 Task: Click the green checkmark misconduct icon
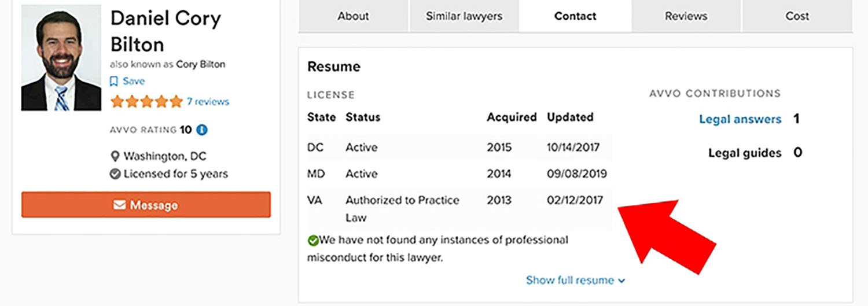coord(313,240)
